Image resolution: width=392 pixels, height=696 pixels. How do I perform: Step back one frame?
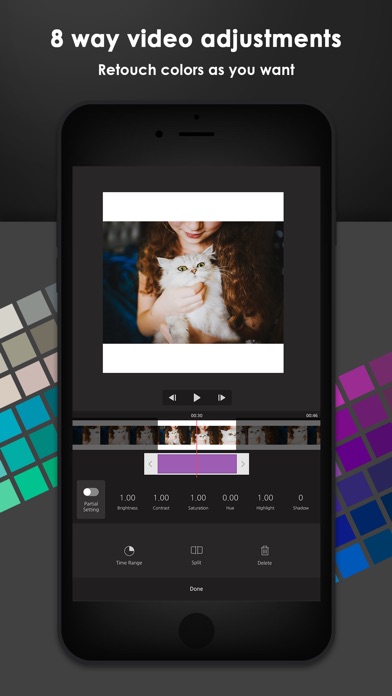tap(173, 398)
